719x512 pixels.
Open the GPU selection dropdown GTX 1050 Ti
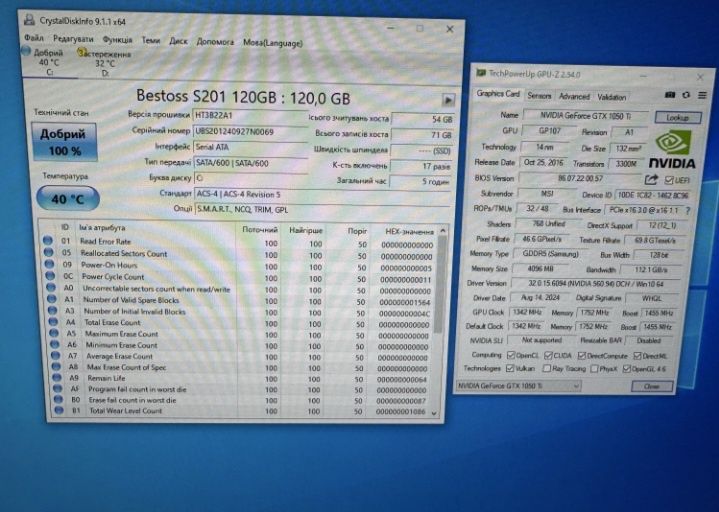coord(519,386)
